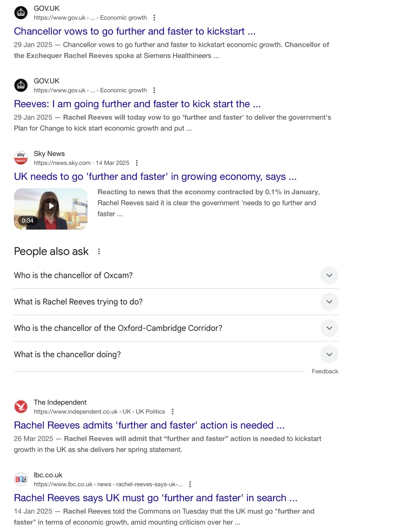Expand the Oxford-Cambridge Corridor chancellor question
The width and height of the screenshot is (415, 532).
(329, 328)
